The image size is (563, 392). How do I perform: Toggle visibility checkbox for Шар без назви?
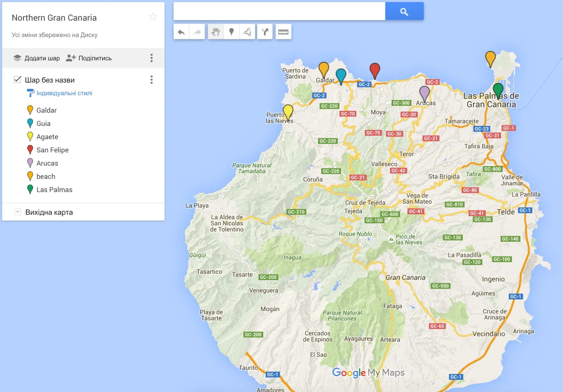[x=17, y=80]
